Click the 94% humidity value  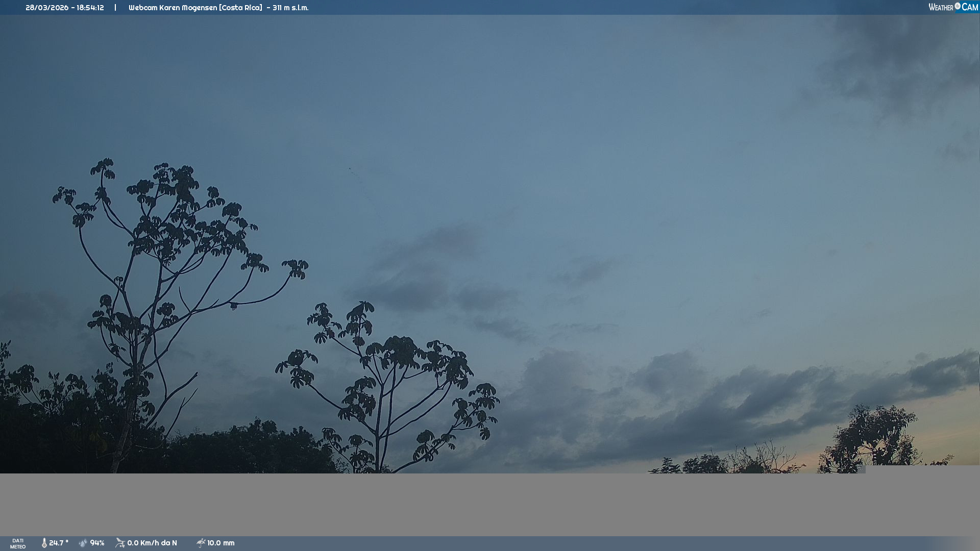click(97, 543)
